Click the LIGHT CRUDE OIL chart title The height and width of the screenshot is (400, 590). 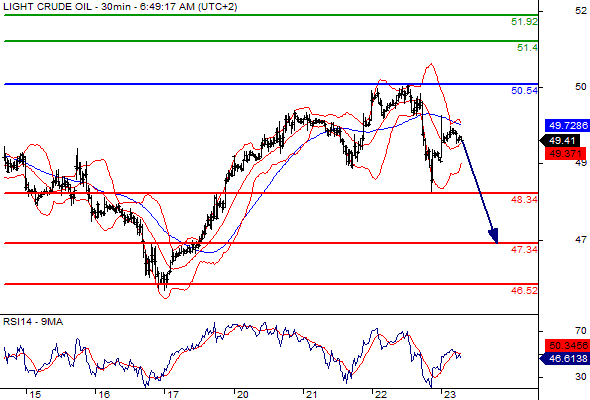pyautogui.click(x=47, y=7)
